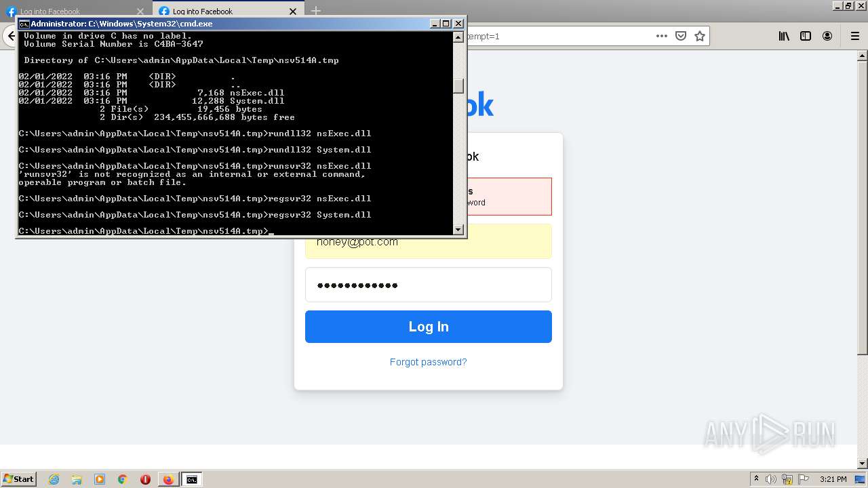
Task: Minimize the Firefox window
Action: pyautogui.click(x=837, y=5)
